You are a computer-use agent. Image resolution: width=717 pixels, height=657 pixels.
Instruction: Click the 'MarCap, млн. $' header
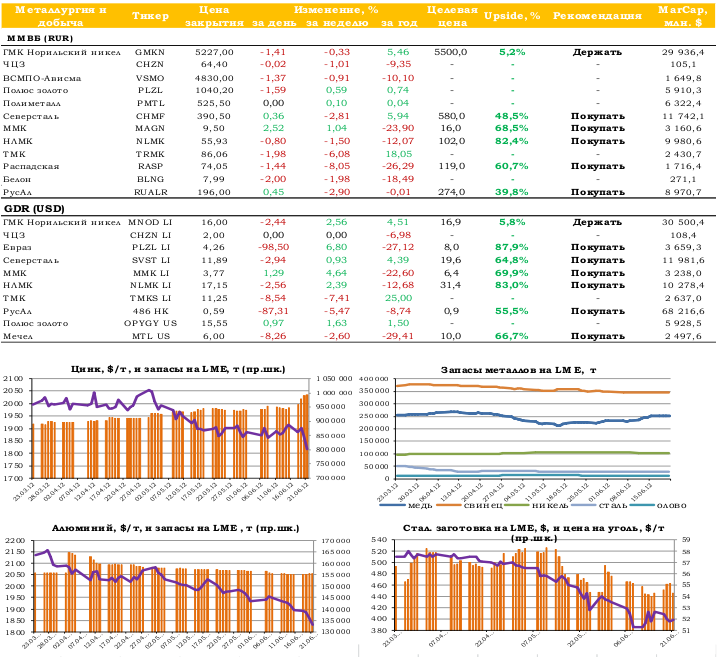683,16
